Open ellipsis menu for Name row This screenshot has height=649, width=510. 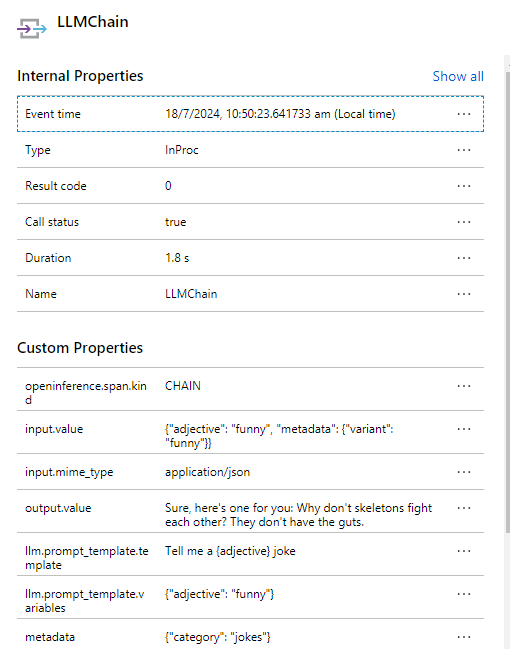(464, 294)
